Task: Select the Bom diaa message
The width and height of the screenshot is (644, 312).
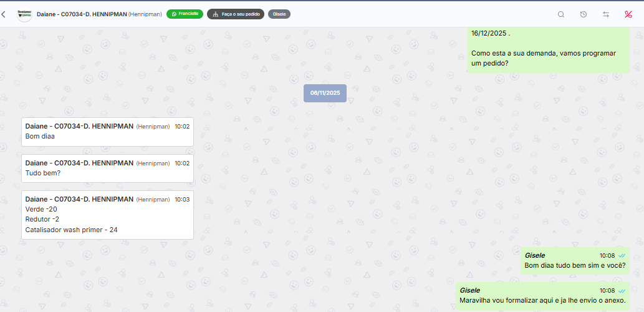Action: [x=107, y=132]
